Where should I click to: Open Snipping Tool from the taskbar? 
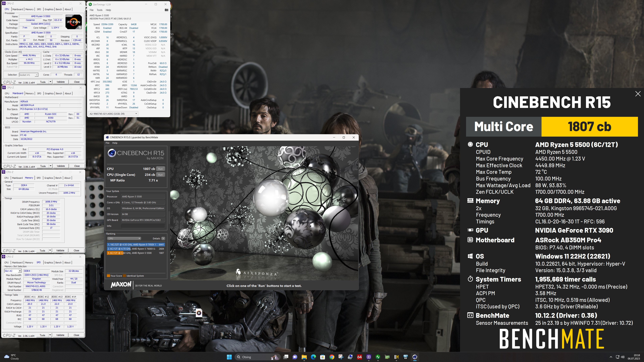click(x=341, y=357)
